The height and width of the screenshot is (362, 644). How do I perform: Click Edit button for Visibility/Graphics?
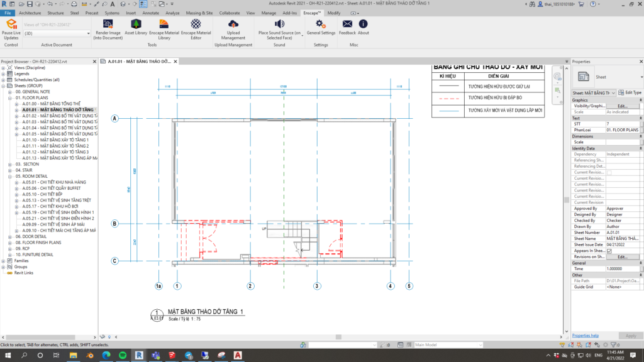coord(622,106)
